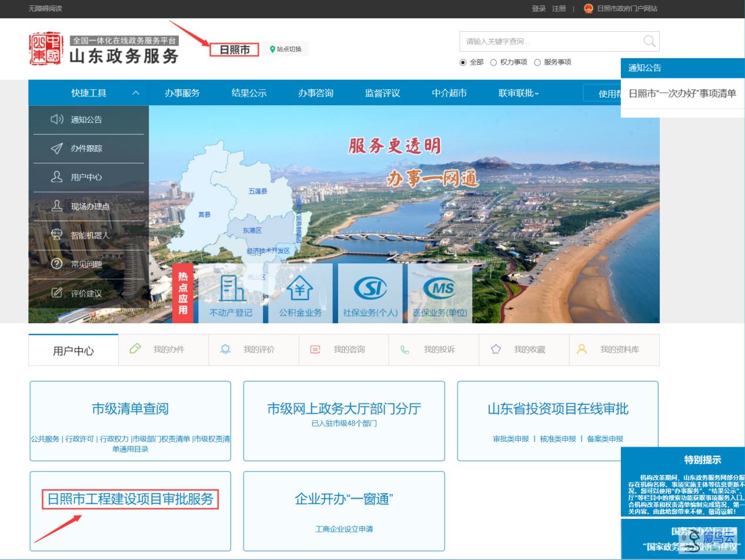The width and height of the screenshot is (745, 560).
Task: Click the 登录 link
Action: point(539,8)
